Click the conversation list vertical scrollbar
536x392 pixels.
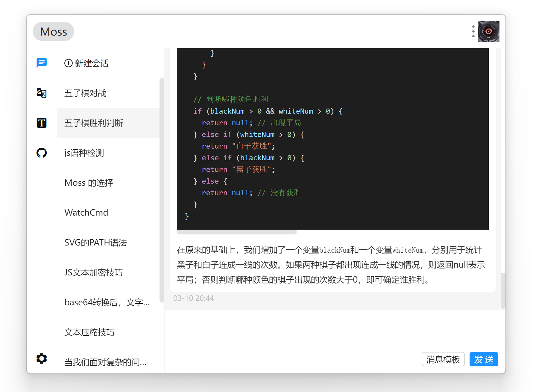point(162,190)
